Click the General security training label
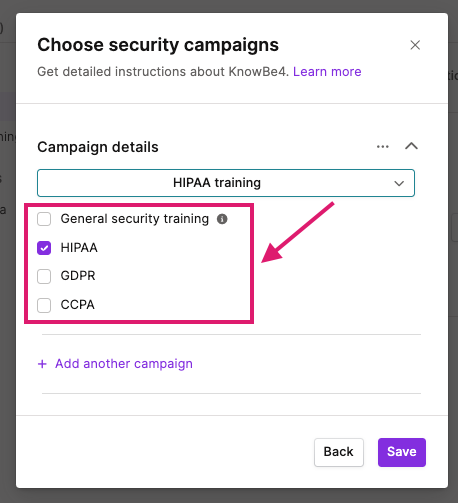Screen dimensions: 458x503 click(135, 219)
